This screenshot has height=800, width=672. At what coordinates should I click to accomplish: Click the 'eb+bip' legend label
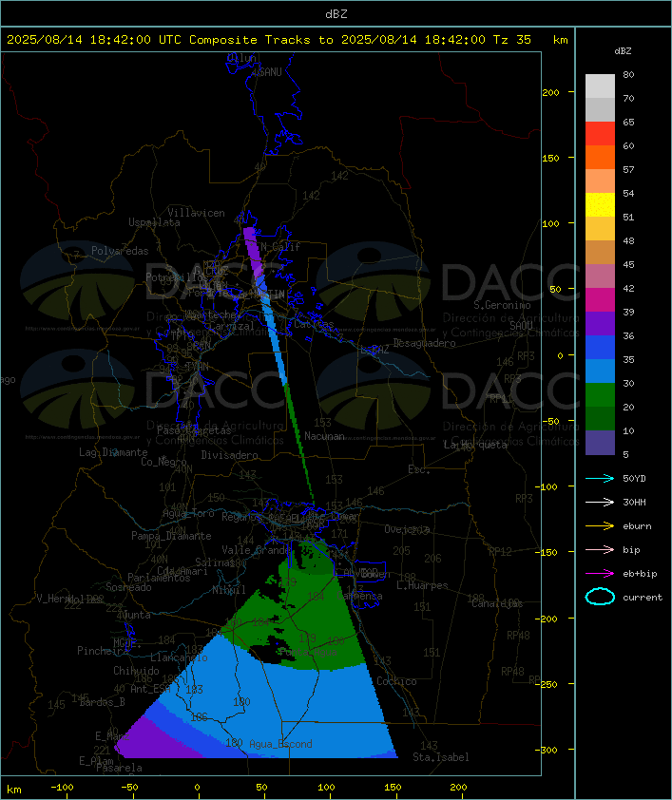(640, 574)
